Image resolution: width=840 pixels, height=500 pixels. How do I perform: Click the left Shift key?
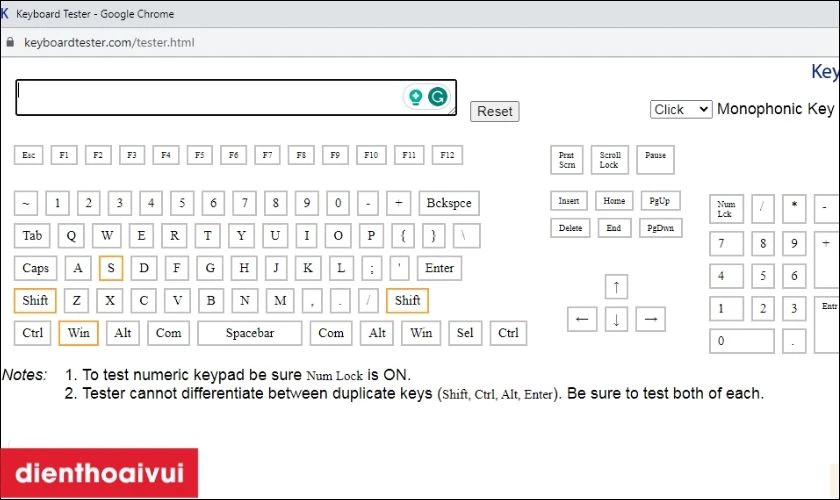35,301
